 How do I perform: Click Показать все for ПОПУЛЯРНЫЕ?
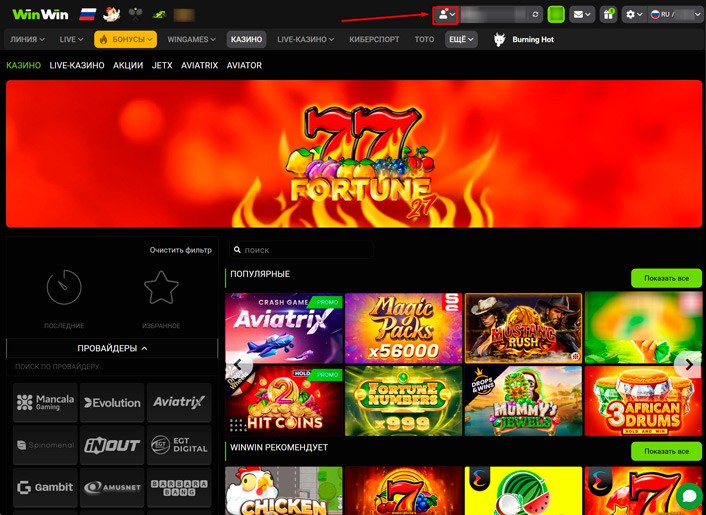[666, 278]
